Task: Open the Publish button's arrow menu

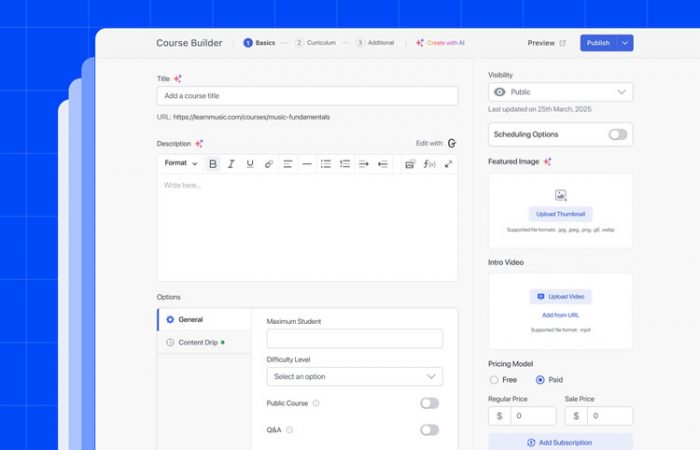Action: [x=625, y=43]
